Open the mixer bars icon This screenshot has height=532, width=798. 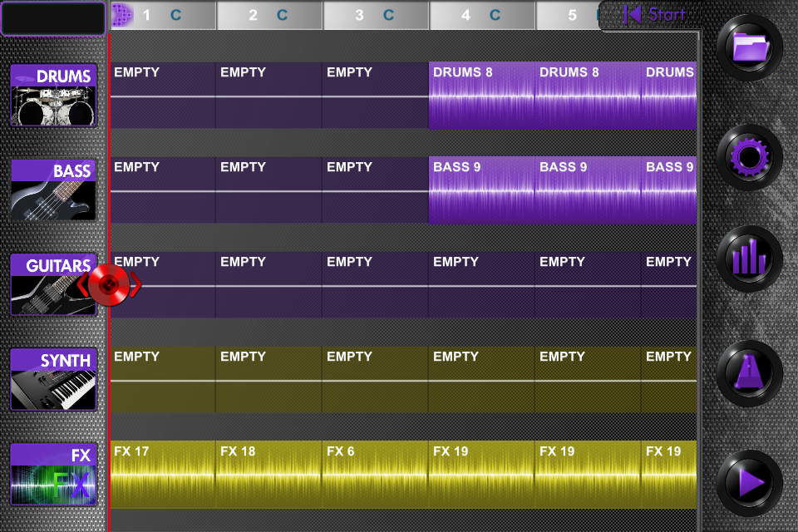pos(749,259)
